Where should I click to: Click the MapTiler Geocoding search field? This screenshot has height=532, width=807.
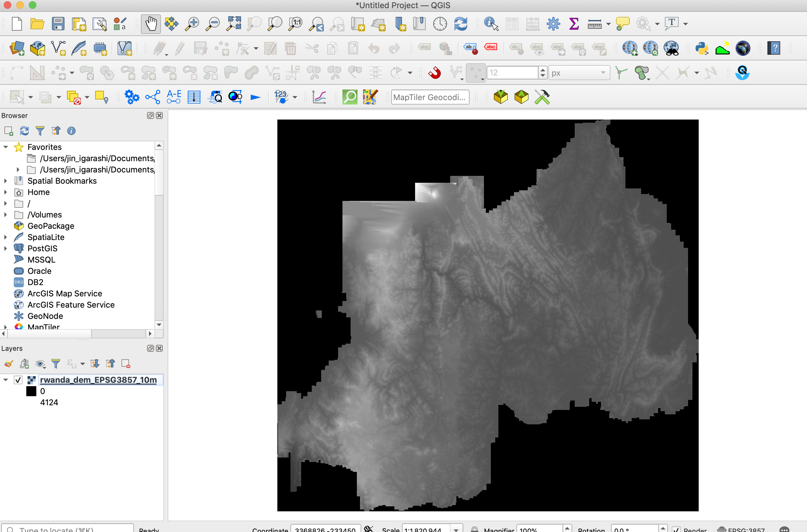(x=430, y=97)
